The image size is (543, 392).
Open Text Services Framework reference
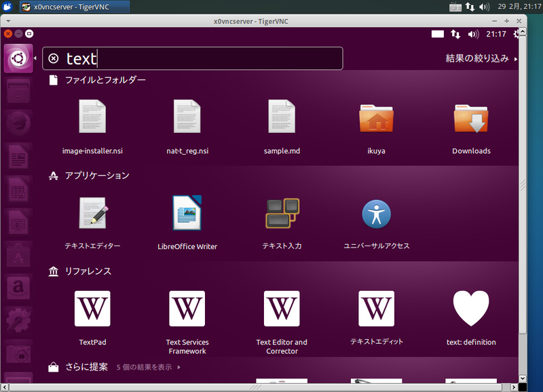click(x=187, y=322)
